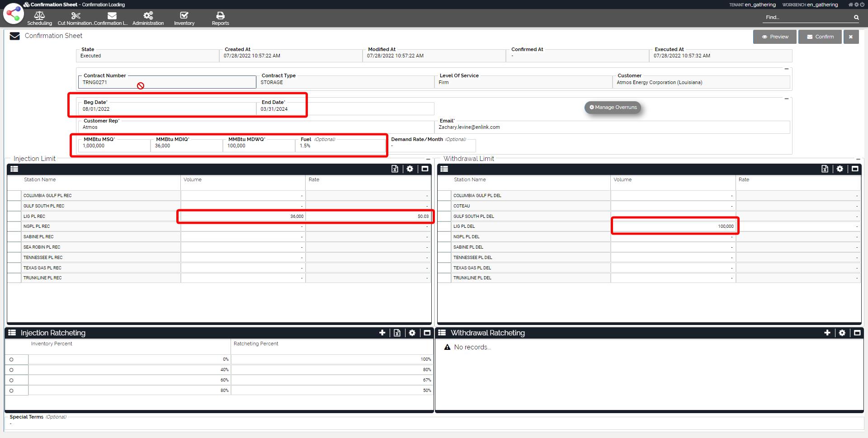This screenshot has height=438, width=868.
Task: Select the 40% inventory ratcheting row
Action: (x=11, y=370)
